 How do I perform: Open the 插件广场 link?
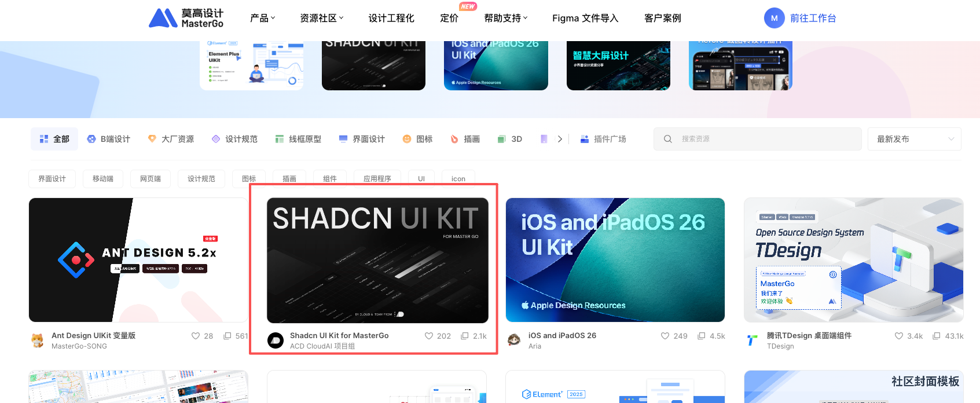pos(603,139)
